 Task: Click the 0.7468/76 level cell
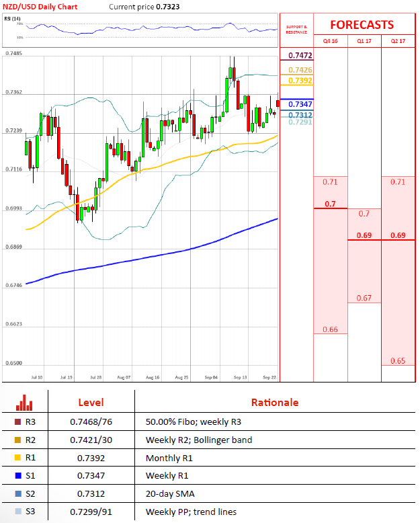(x=91, y=422)
